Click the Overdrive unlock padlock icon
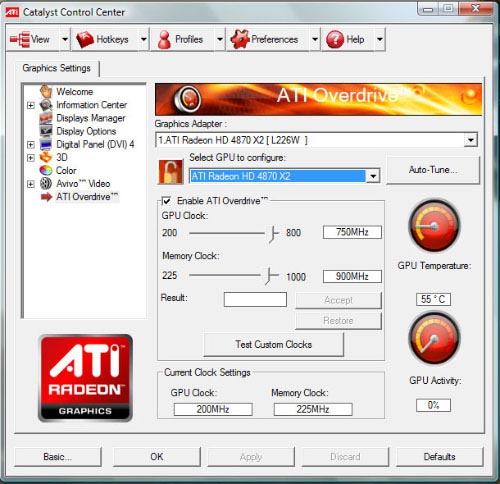Screen dimensions: 500x484 pos(171,172)
